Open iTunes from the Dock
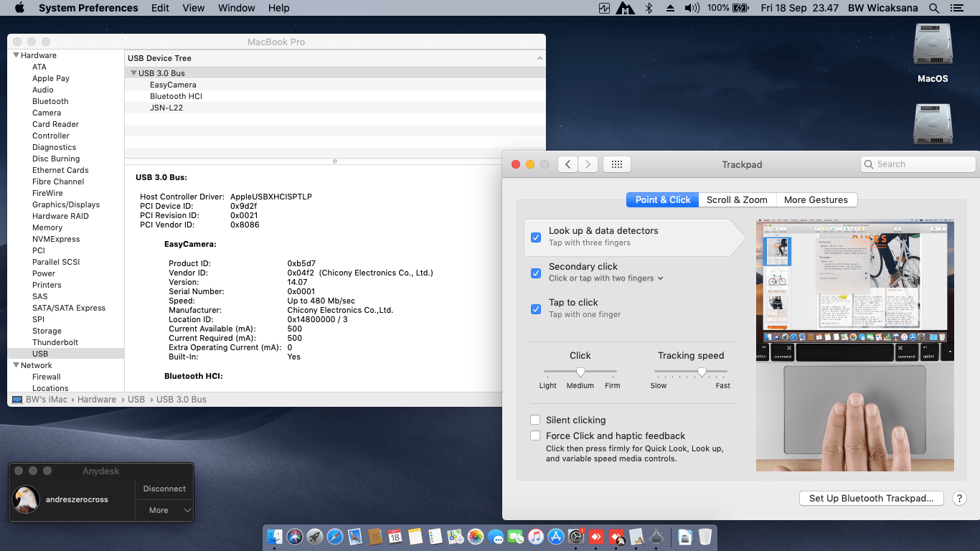 tap(536, 537)
